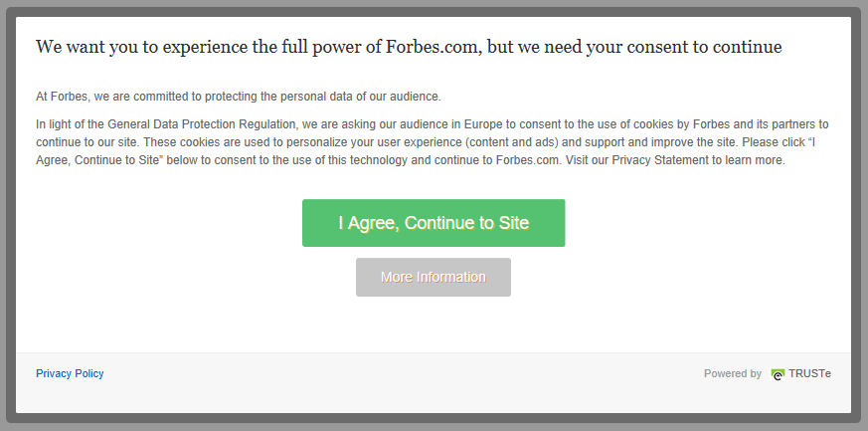Open the More Information button
Screen dimensions: 868x431
434,277
